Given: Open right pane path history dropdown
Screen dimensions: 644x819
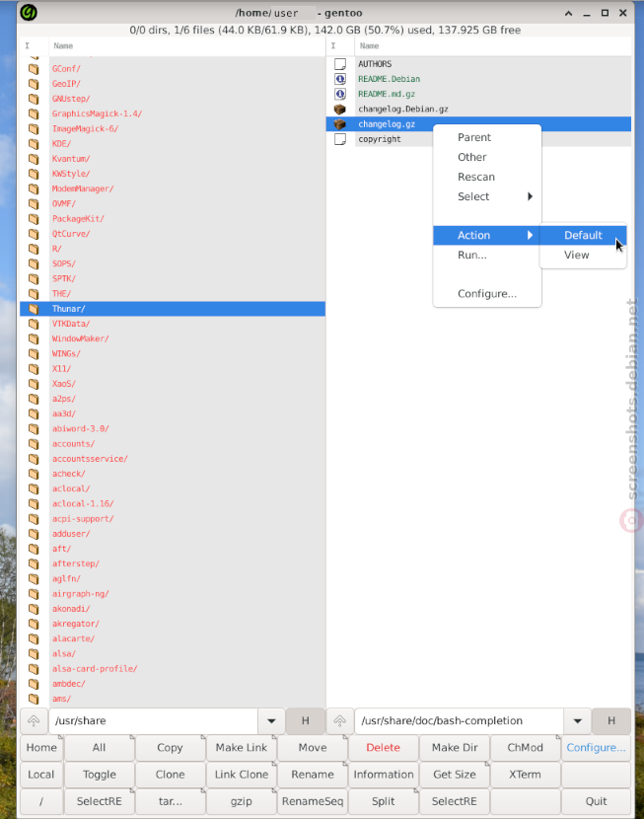Looking at the screenshot, I should (x=577, y=720).
